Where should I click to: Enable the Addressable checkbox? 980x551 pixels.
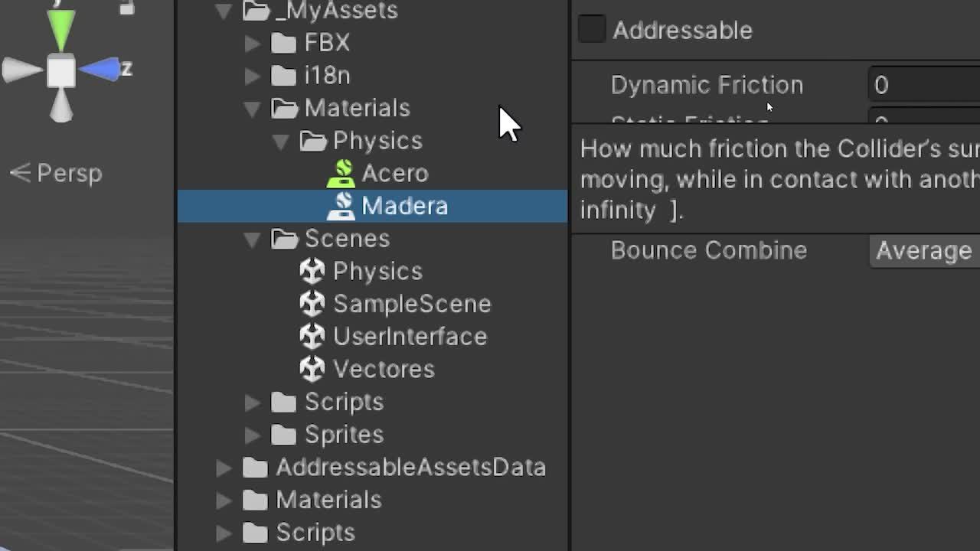(x=592, y=30)
